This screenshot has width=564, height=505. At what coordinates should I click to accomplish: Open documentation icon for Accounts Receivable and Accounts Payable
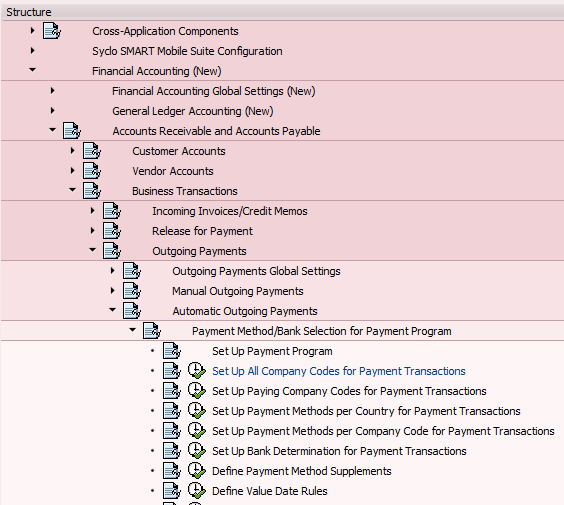point(72,131)
